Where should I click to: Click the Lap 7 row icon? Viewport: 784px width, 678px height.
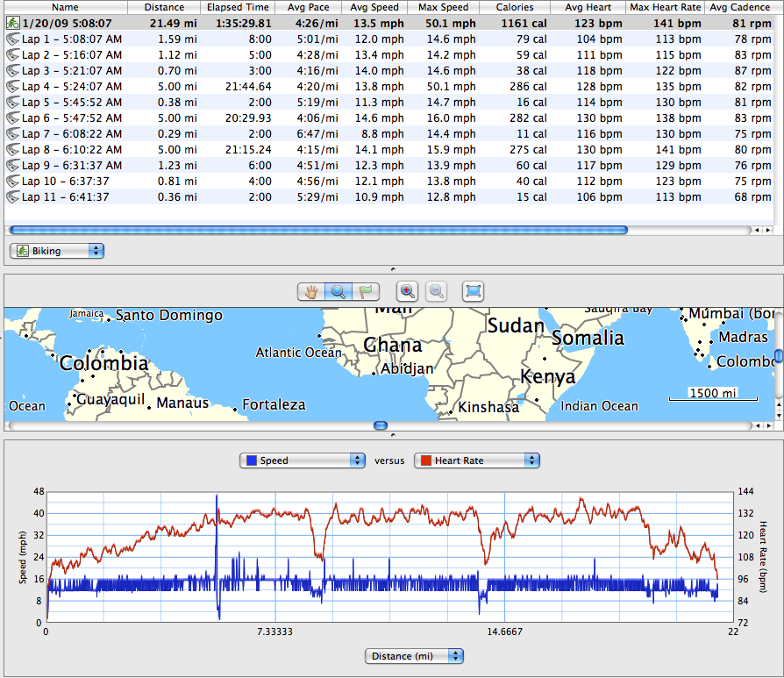coord(13,134)
